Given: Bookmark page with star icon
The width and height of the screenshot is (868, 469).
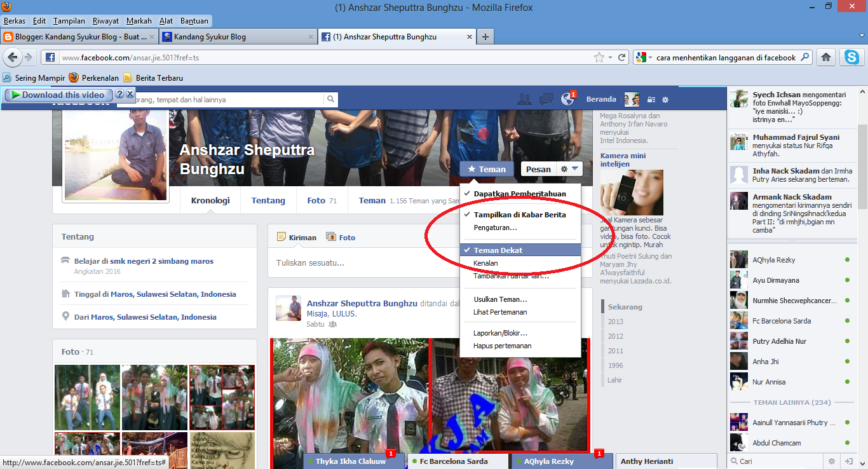Looking at the screenshot, I should [x=599, y=57].
